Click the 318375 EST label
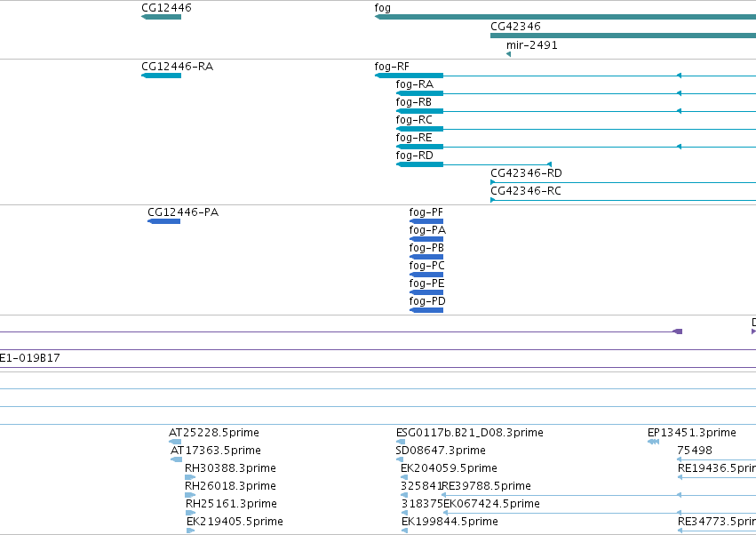756x535 pixels. (x=422, y=504)
